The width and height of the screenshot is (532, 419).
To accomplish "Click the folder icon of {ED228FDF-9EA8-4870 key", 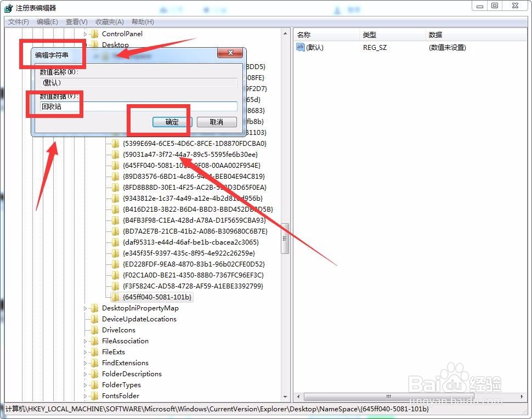I will [x=116, y=264].
